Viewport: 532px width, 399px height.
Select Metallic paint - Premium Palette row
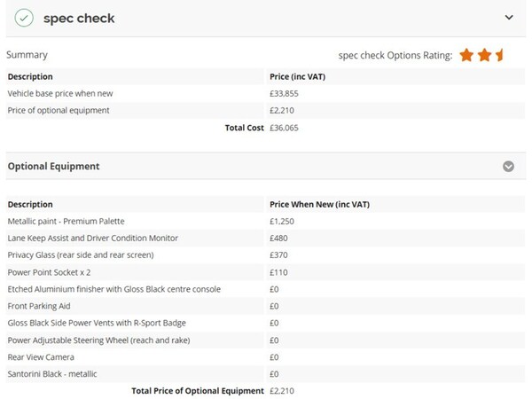click(66, 221)
